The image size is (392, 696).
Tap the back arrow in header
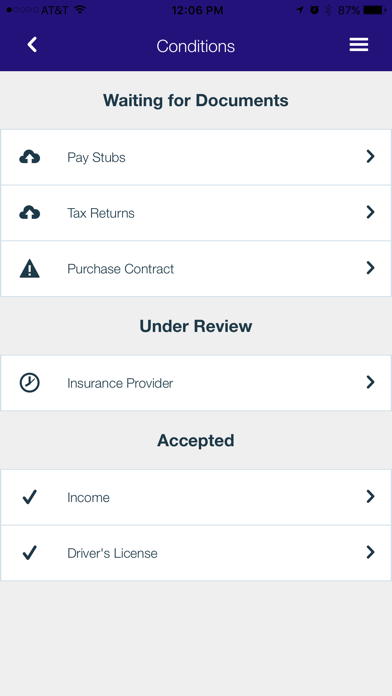(32, 45)
